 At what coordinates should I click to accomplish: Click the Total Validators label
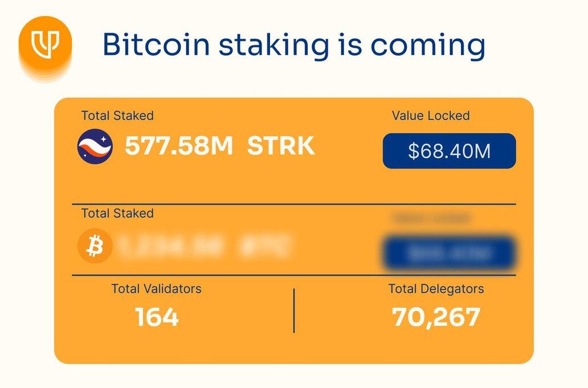pos(156,289)
